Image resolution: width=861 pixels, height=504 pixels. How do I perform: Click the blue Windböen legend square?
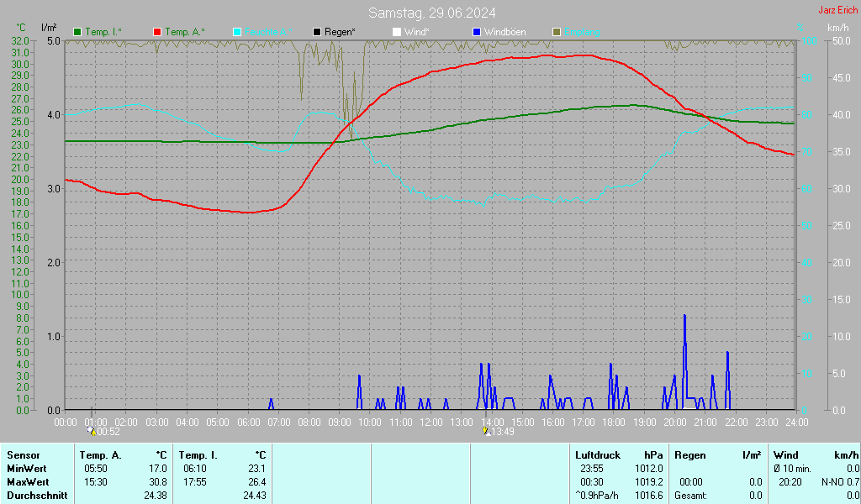click(477, 32)
